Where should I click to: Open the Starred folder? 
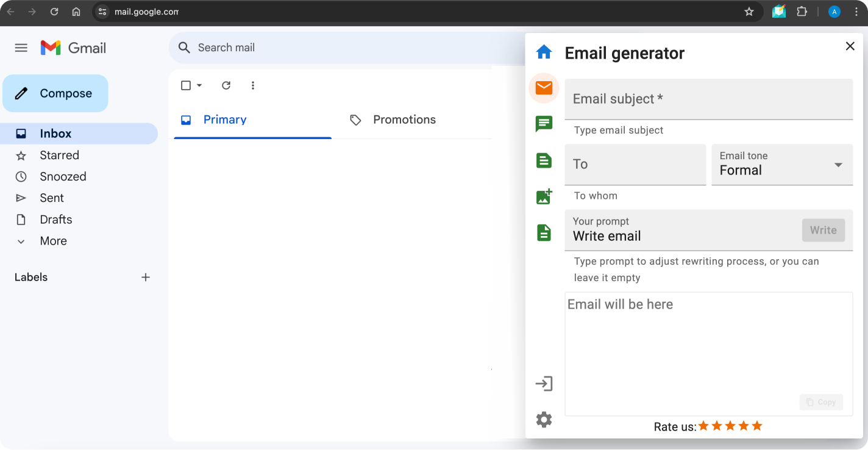point(59,155)
